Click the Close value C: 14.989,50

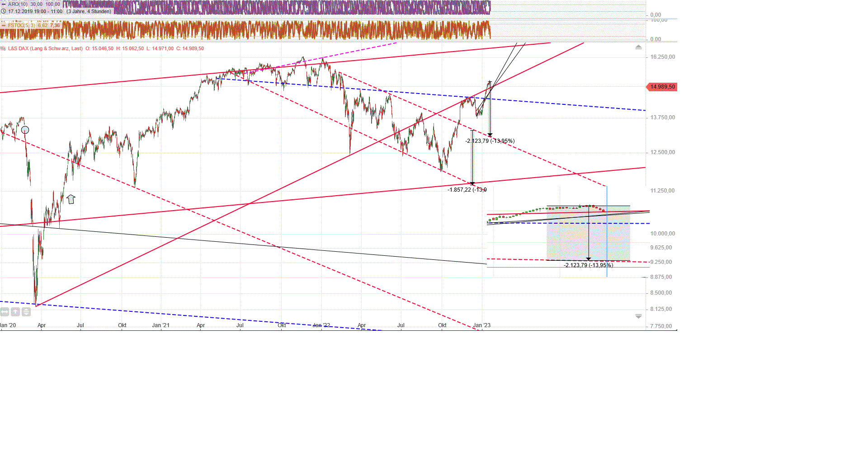click(x=190, y=48)
